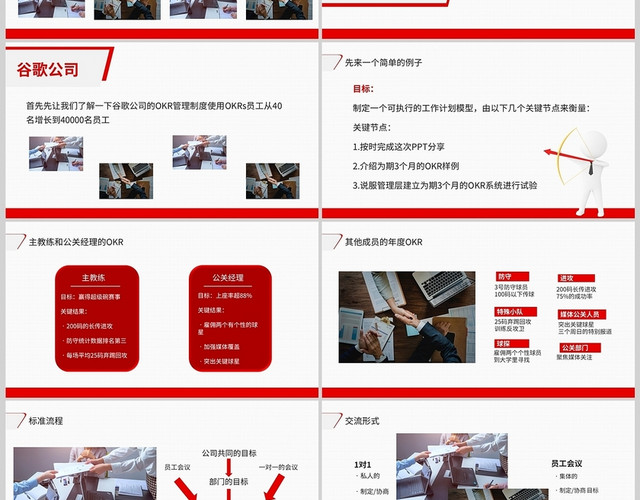640x500 pixels.
Task: Click the 集体的 bullet
Action: (567, 476)
